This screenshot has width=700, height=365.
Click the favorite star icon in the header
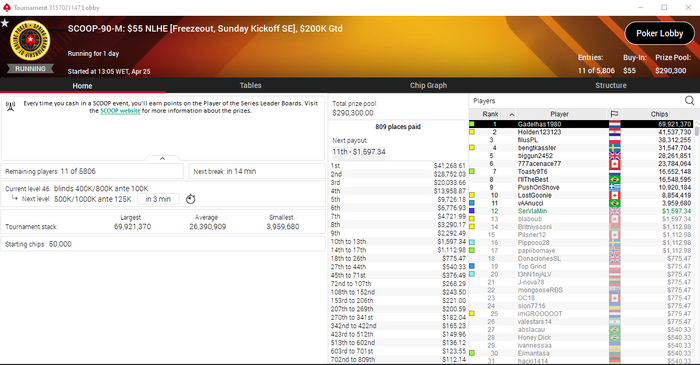(5, 23)
